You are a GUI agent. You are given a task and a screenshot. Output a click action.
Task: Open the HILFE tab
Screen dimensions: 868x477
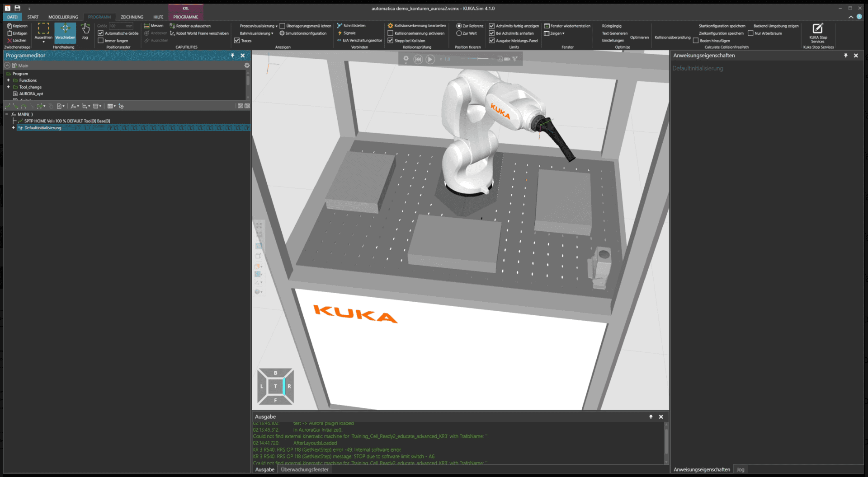(158, 17)
